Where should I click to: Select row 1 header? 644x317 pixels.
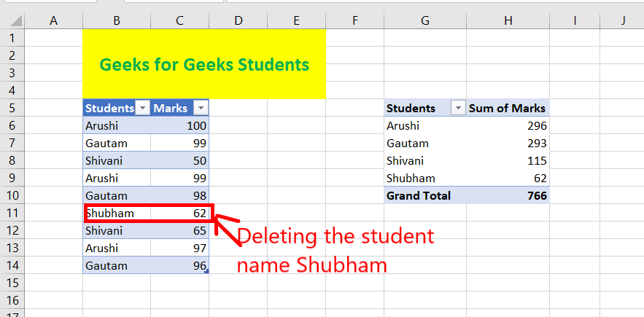[x=12, y=38]
